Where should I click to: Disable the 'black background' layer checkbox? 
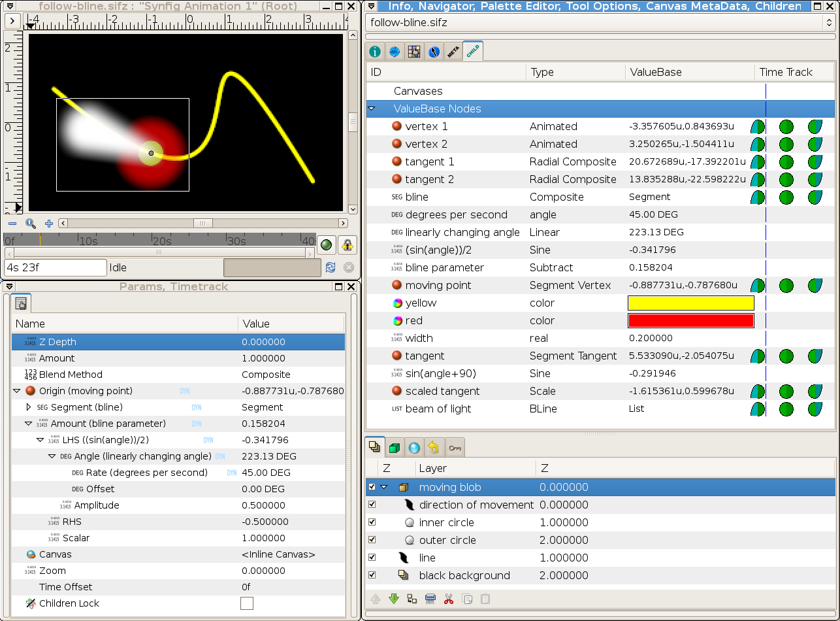coord(372,575)
